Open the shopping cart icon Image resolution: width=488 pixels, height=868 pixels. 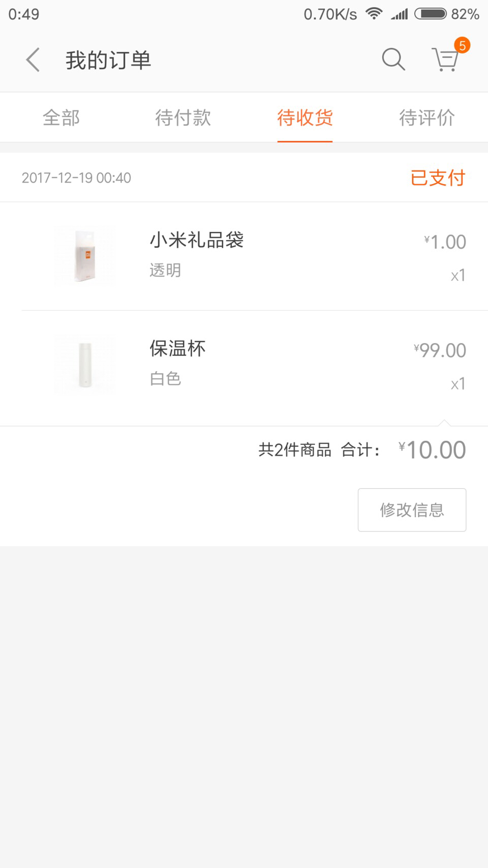[x=446, y=59]
